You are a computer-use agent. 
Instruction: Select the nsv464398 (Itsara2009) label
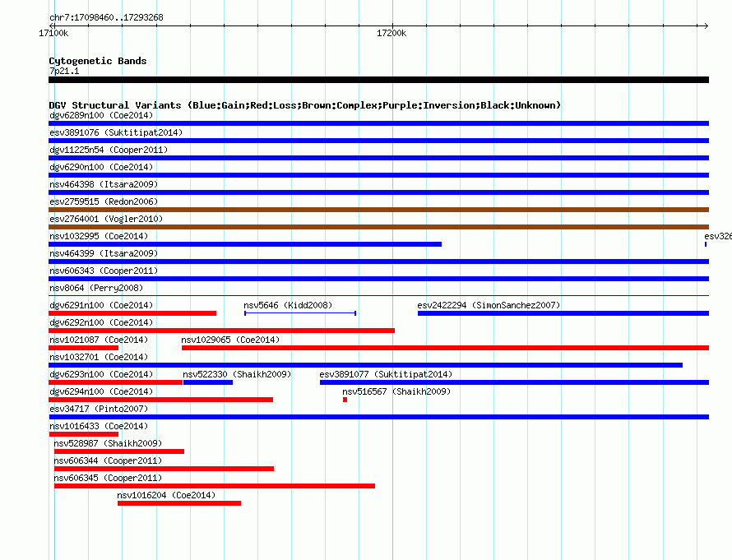(x=104, y=184)
